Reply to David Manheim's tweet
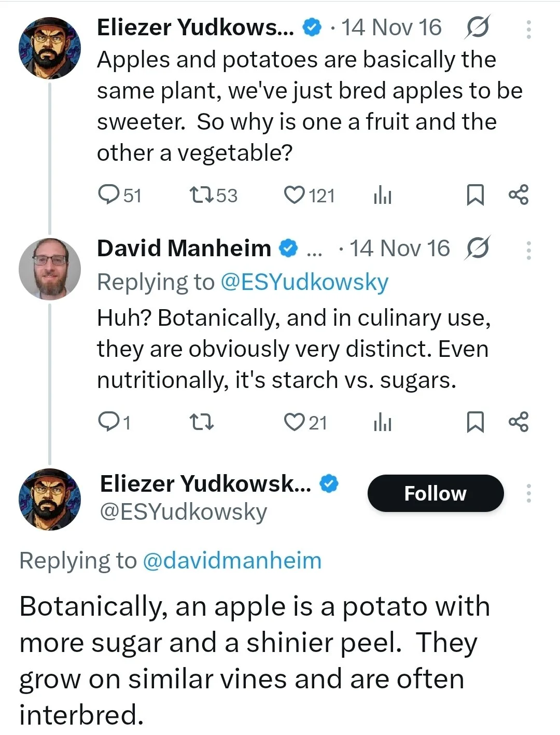Screen dimensions: 560x735 click(x=109, y=422)
